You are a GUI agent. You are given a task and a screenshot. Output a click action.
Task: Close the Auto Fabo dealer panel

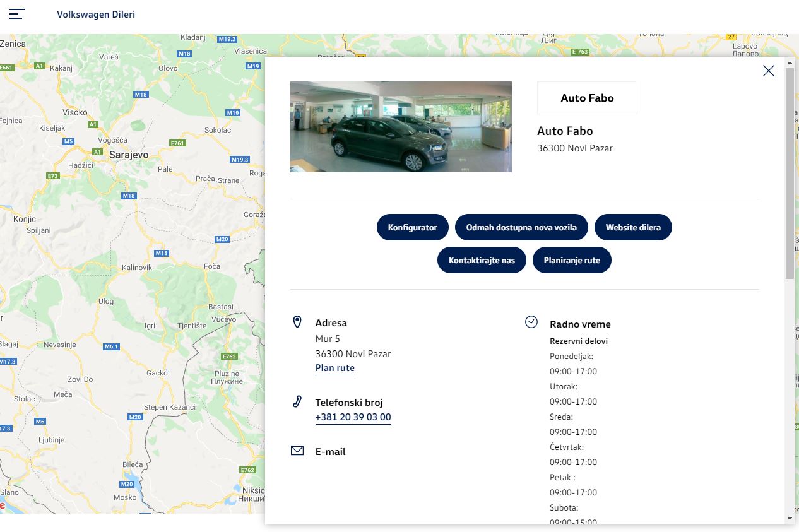tap(768, 71)
